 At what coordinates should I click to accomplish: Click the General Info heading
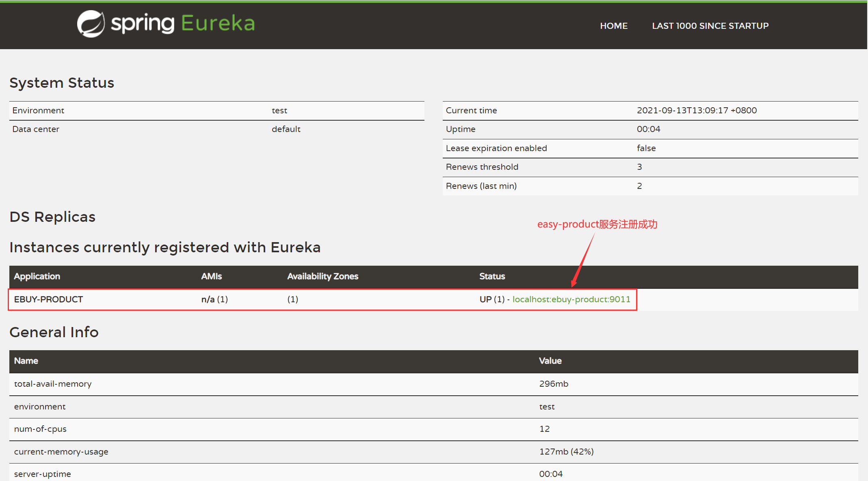54,332
